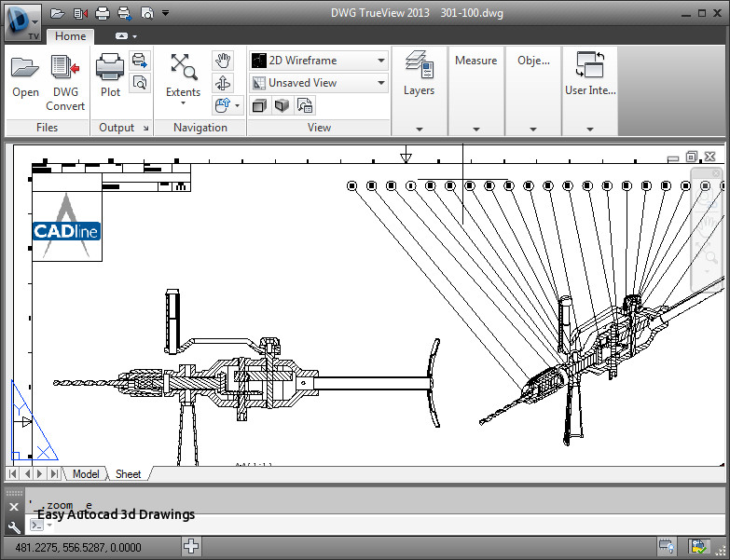
Task: Click the wrench customize icon by command line
Action: [x=14, y=526]
